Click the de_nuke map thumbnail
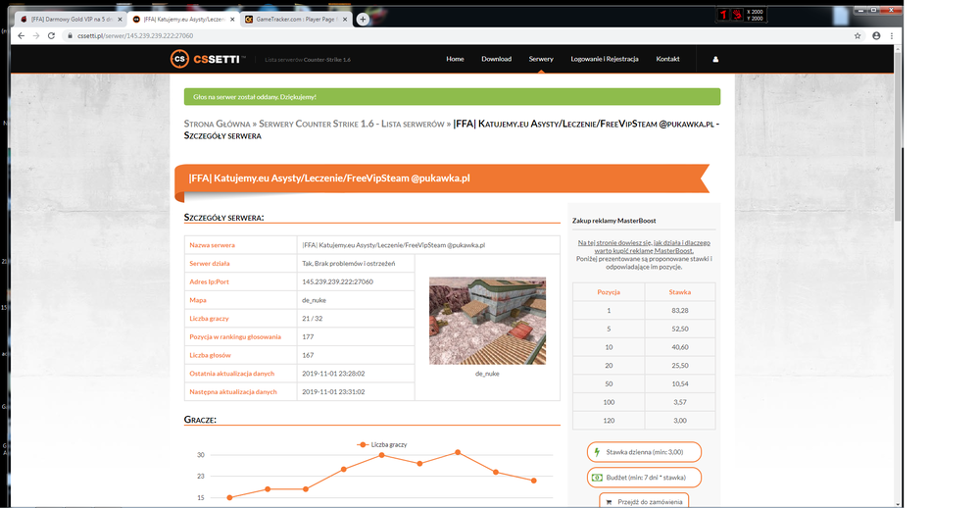 [487, 321]
